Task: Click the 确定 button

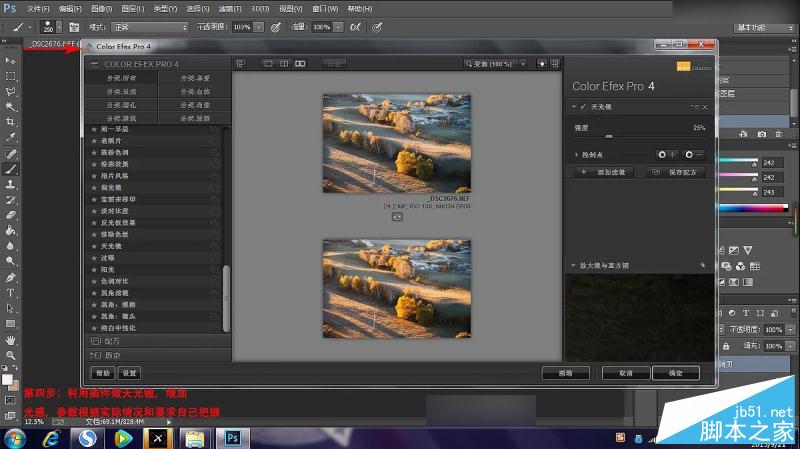Action: (676, 373)
